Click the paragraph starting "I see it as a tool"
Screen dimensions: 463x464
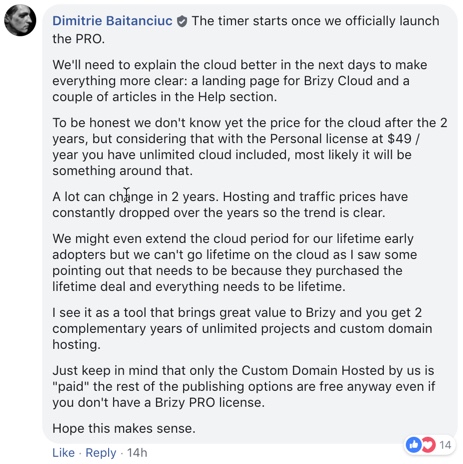pos(242,329)
